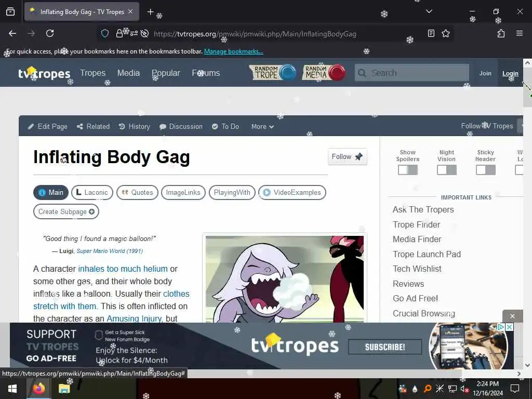The height and width of the screenshot is (399, 532).
Task: Bookmark this page with star icon
Action: point(445,33)
